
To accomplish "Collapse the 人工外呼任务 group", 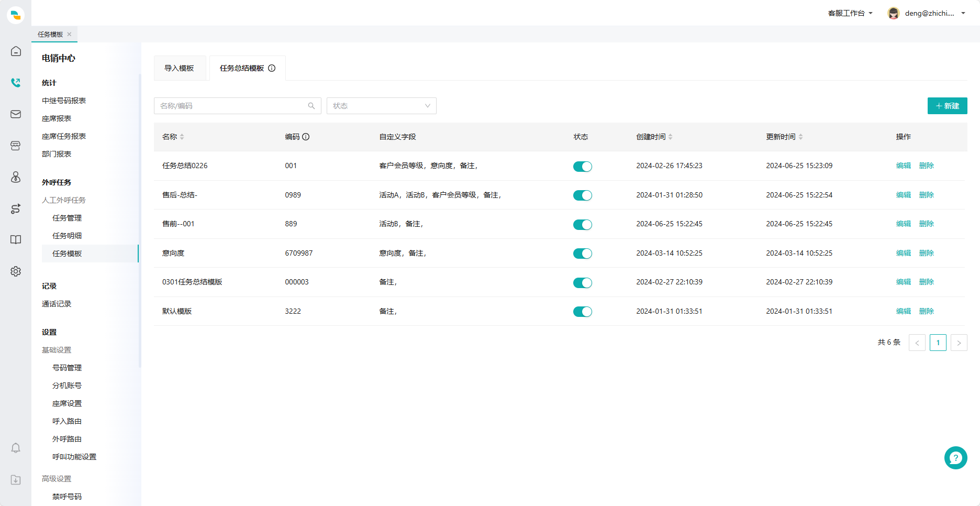I will coord(64,200).
